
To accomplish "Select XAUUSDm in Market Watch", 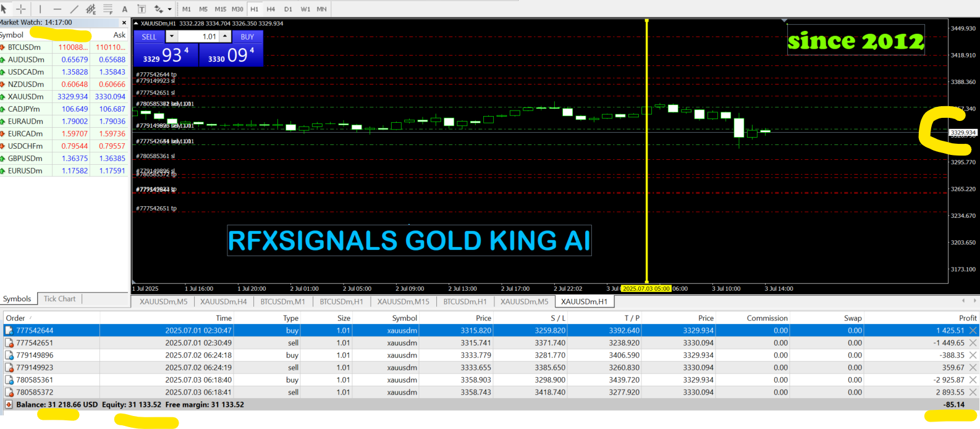I will coord(25,97).
